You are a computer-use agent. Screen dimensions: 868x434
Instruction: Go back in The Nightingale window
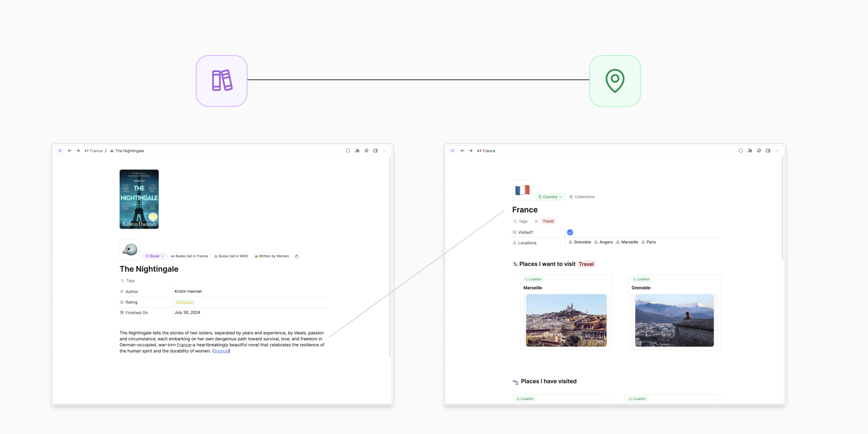[69, 151]
